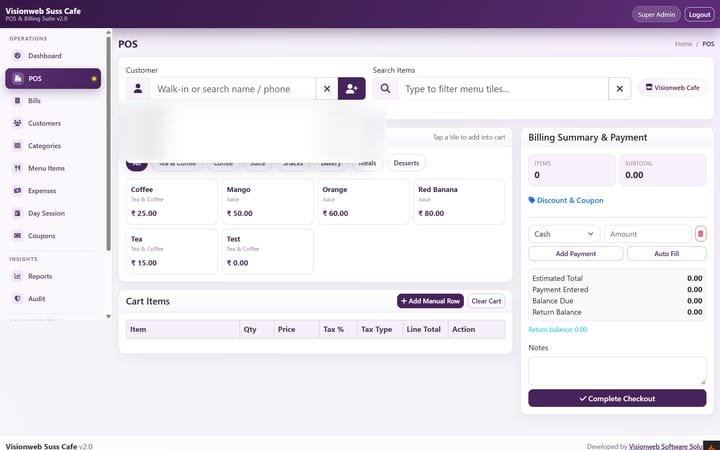
Task: Click the sidebar scroll down arrow
Action: coord(108,316)
